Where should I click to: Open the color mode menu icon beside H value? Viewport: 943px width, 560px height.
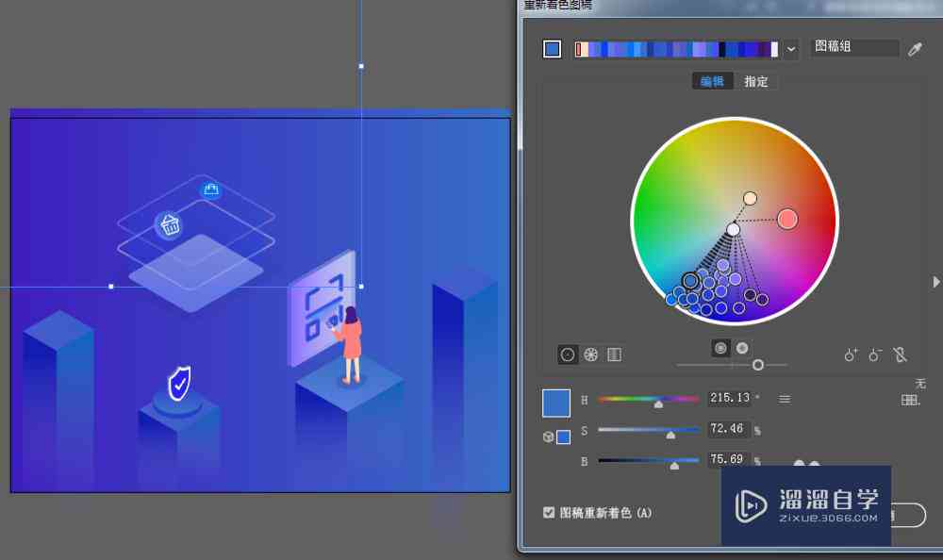[785, 399]
